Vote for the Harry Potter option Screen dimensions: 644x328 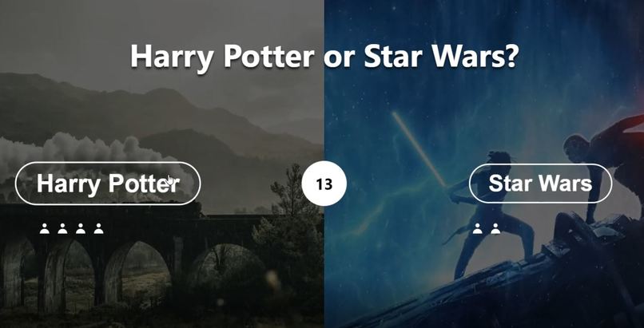pos(108,184)
